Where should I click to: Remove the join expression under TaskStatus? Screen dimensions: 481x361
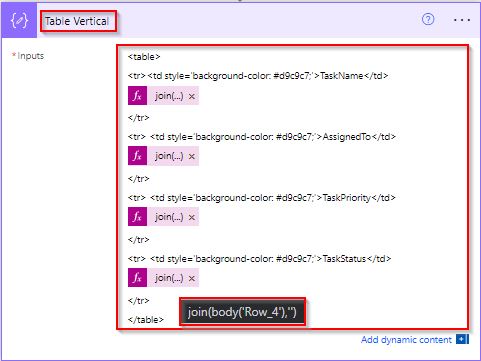point(192,278)
